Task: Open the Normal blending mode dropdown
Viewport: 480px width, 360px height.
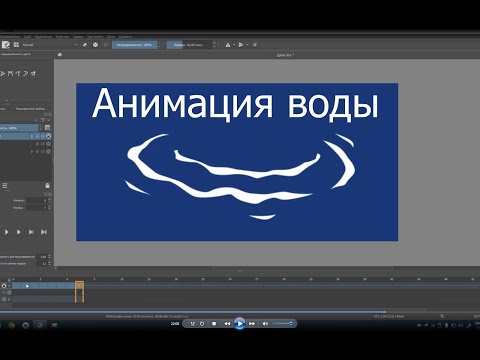Action: coord(49,45)
